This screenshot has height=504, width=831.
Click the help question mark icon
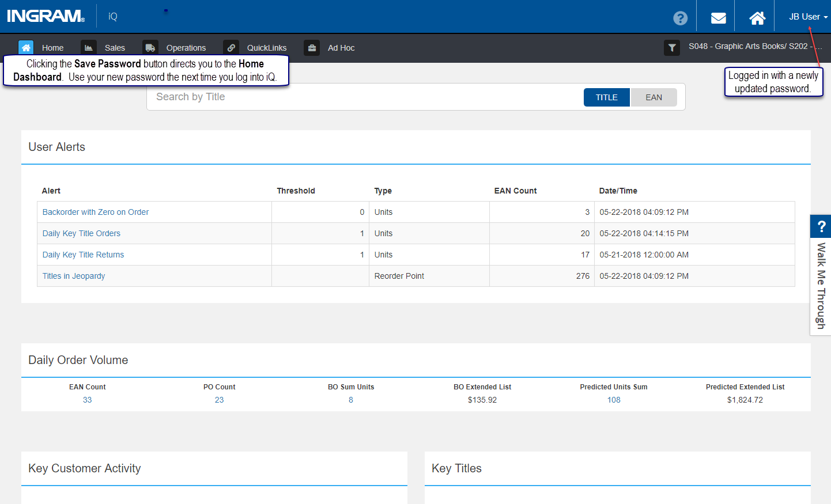point(681,18)
